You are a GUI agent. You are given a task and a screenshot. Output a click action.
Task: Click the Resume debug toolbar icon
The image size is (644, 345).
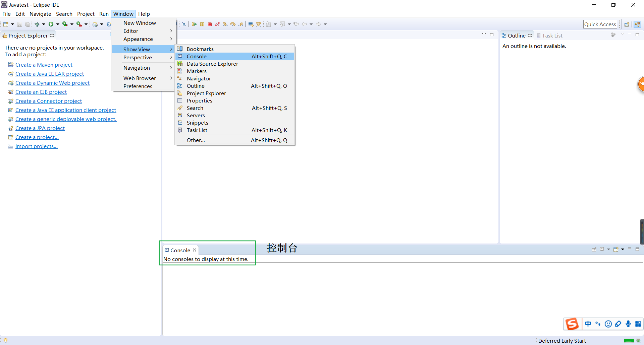tap(194, 24)
